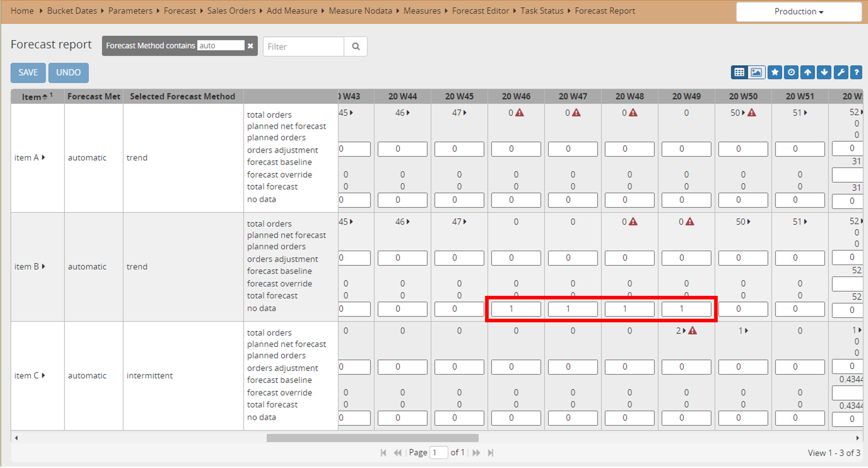Switch to graph display mode
The height and width of the screenshot is (468, 868).
tap(756, 72)
